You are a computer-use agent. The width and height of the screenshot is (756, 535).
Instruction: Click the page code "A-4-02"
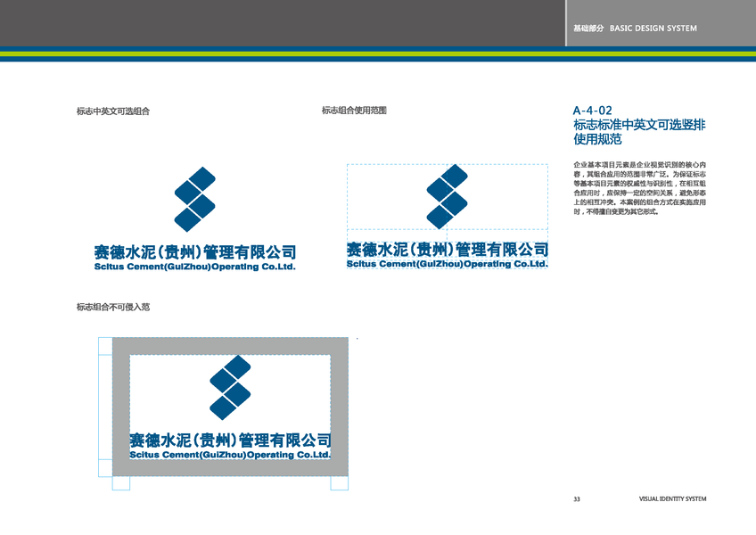[593, 111]
